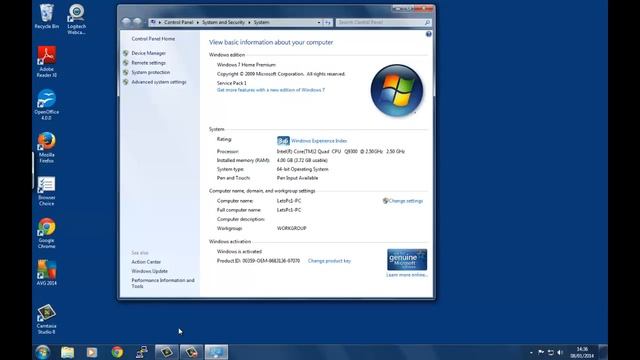The height and width of the screenshot is (360, 640).
Task: Open the volume speaker tray icon
Action: pyautogui.click(x=560, y=352)
